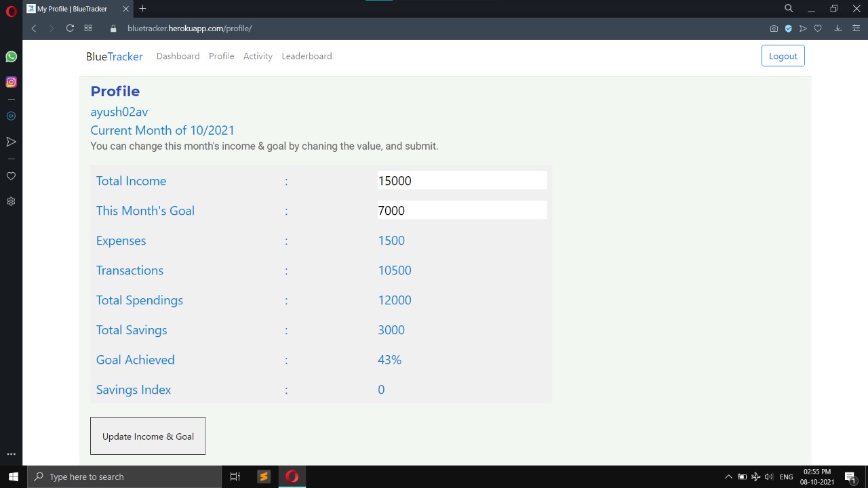
Task: Click the browser forward arrow
Action: (x=51, y=28)
